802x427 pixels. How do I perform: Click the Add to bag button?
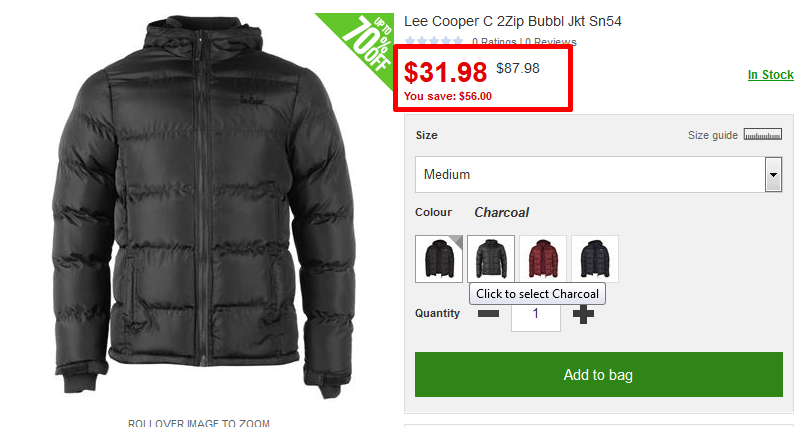(599, 374)
